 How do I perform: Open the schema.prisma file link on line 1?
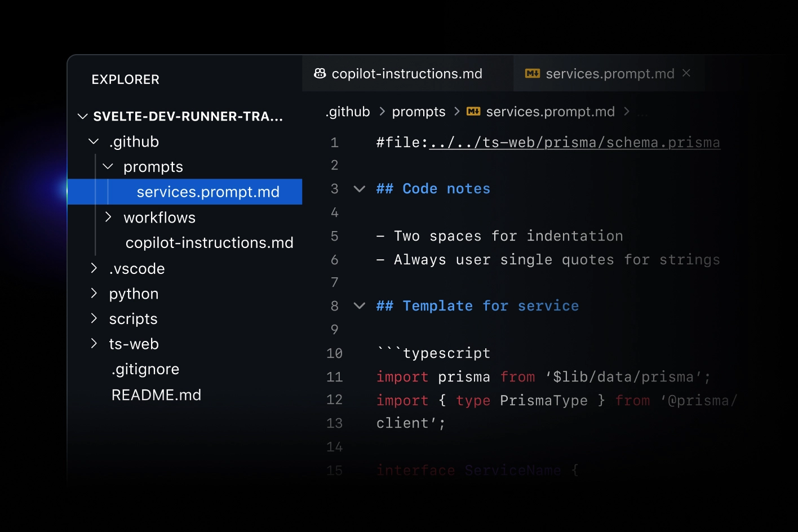pos(574,142)
